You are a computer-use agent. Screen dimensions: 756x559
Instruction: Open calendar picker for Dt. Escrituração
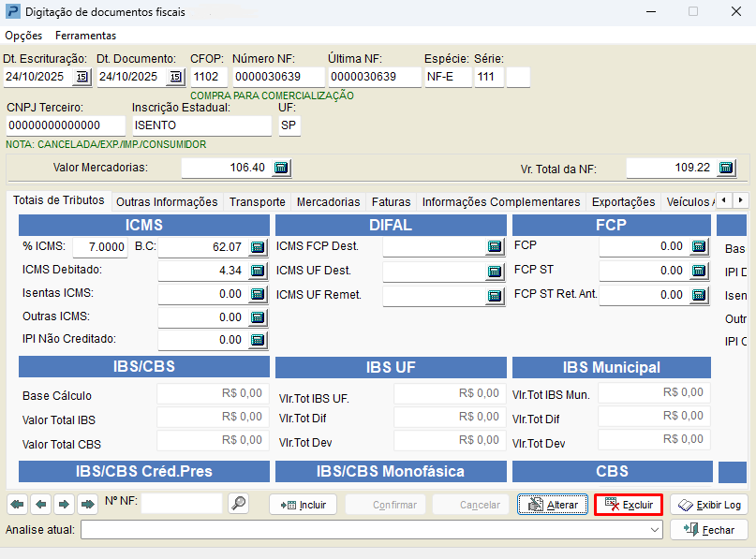coord(82,77)
